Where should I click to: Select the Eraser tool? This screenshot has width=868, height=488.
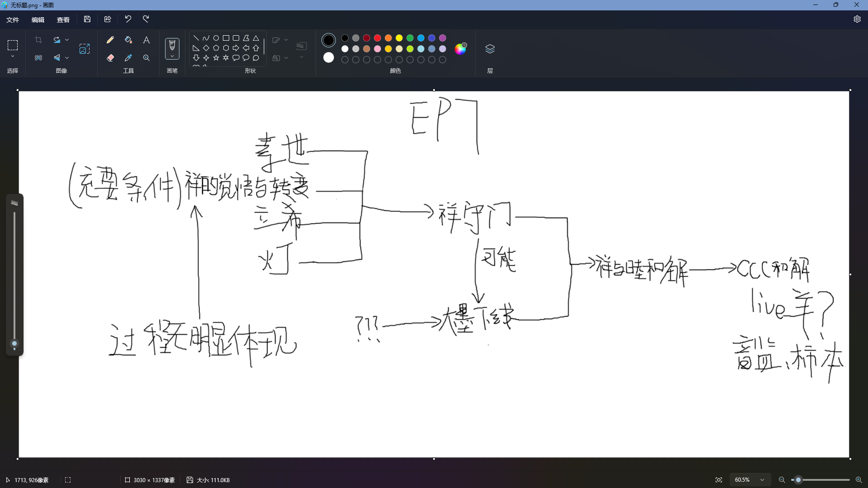coord(110,58)
